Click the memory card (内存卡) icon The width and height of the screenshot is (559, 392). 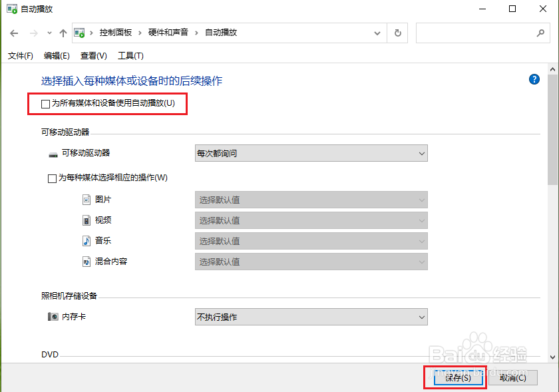coord(53,317)
